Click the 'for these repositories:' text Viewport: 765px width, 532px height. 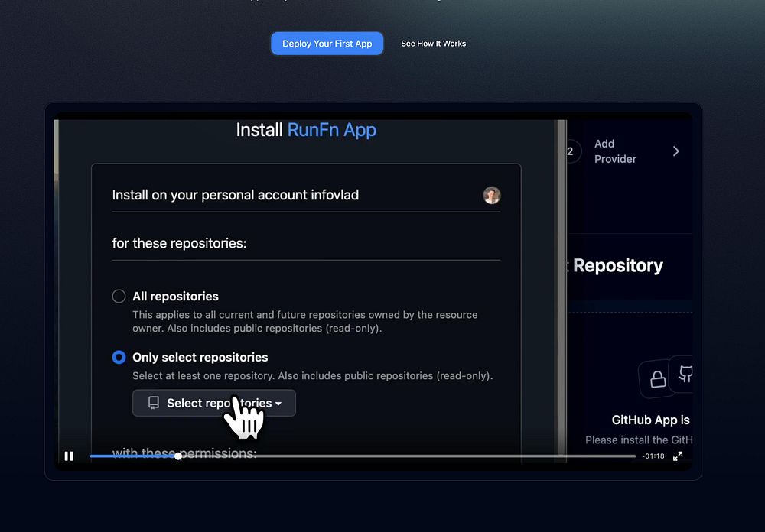(x=179, y=243)
